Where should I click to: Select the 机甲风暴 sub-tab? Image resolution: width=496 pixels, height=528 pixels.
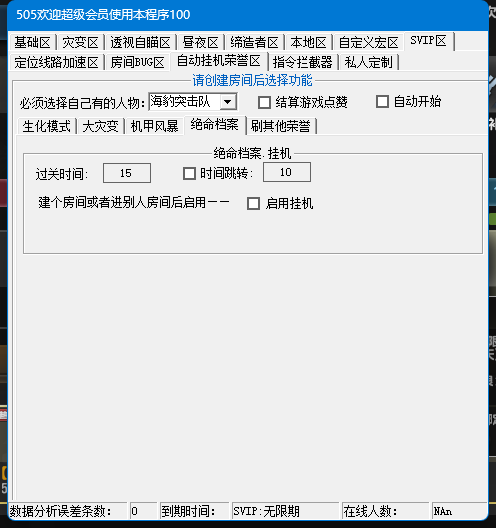click(155, 127)
